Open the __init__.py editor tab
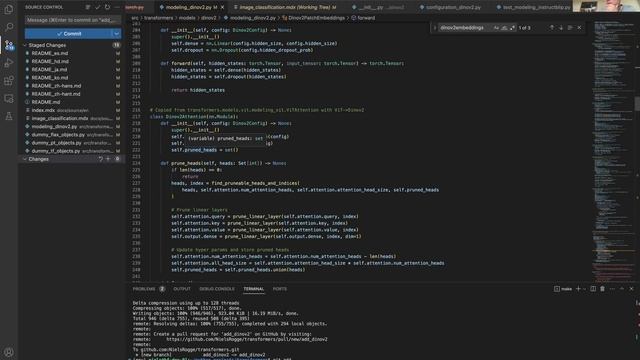The image size is (640, 360). pyautogui.click(x=378, y=7)
